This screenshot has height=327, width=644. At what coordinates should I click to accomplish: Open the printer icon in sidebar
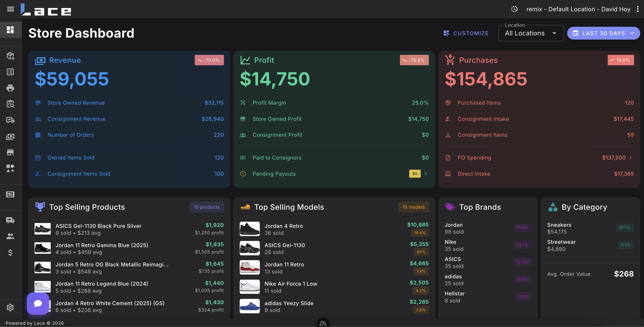click(10, 88)
